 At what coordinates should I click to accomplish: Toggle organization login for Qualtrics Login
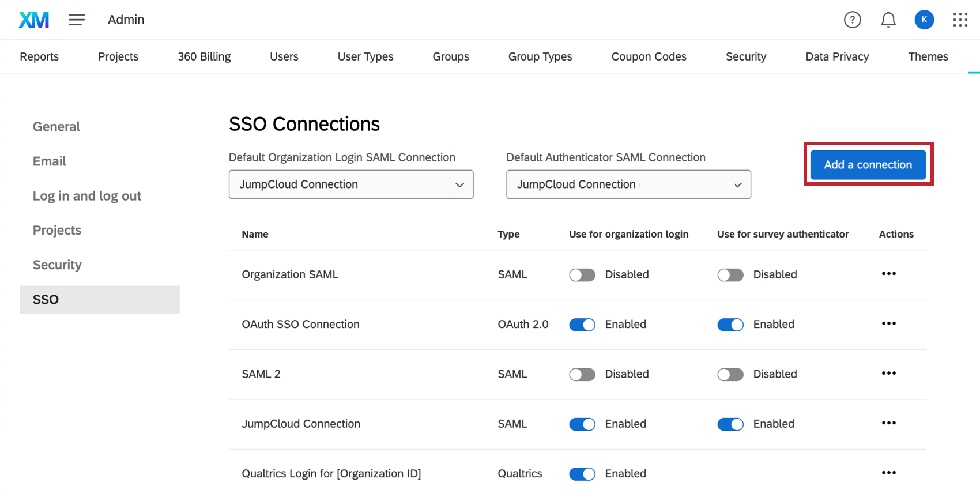pos(582,474)
